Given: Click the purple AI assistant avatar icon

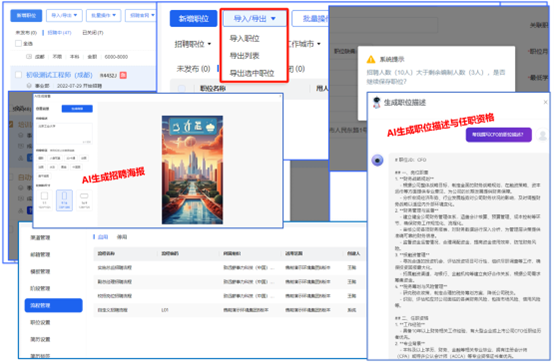Looking at the screenshot, I should click(377, 160).
